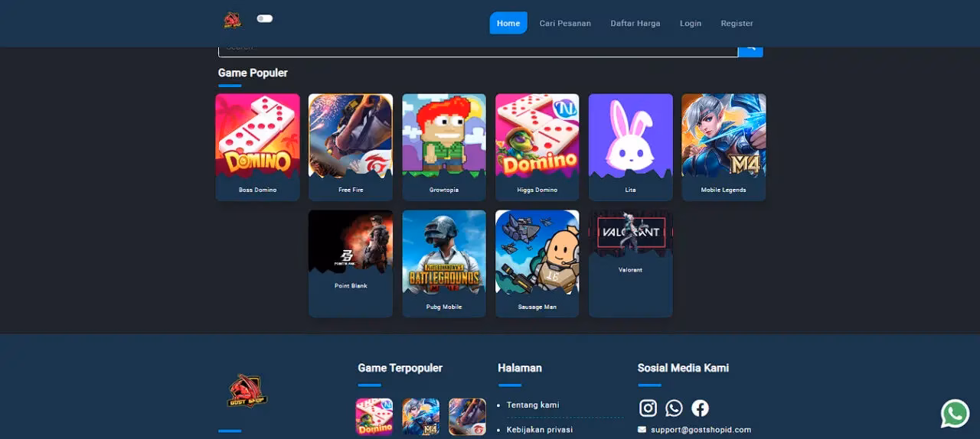Open the Kebijakan privasi link
The width and height of the screenshot is (980, 439).
tap(540, 430)
